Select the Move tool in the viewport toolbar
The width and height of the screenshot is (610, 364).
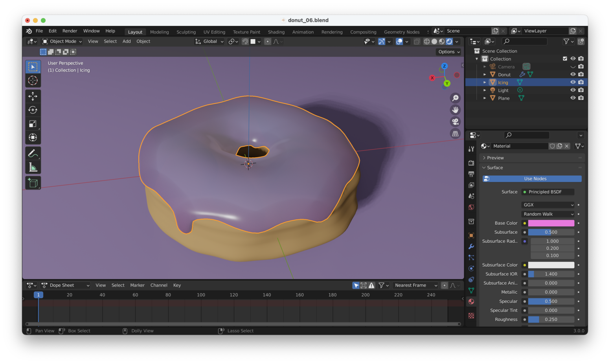[33, 96]
